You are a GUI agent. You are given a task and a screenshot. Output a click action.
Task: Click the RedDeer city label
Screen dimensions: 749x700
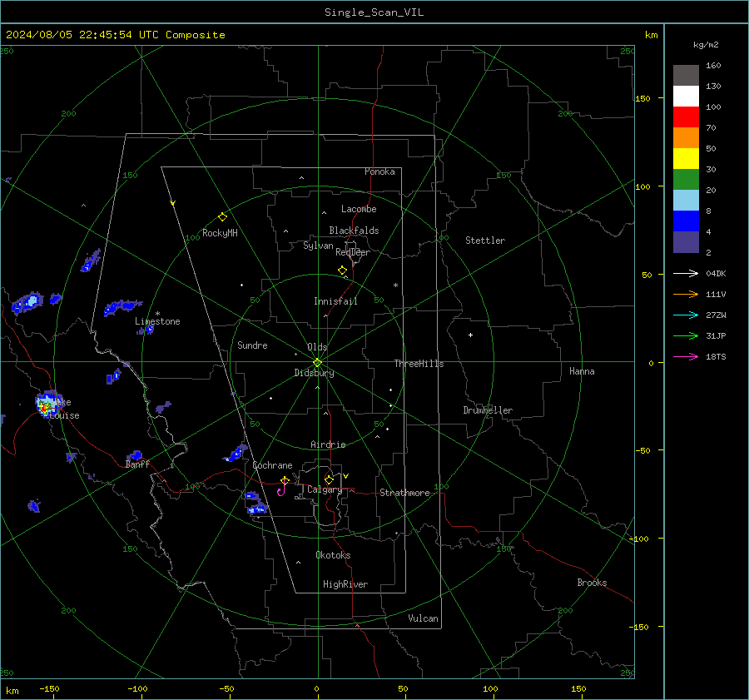(x=353, y=252)
